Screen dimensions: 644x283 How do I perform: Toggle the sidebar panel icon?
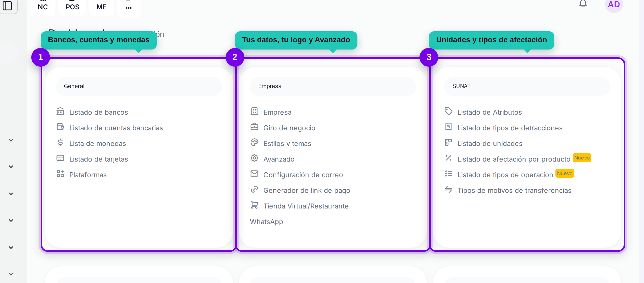coord(8,5)
